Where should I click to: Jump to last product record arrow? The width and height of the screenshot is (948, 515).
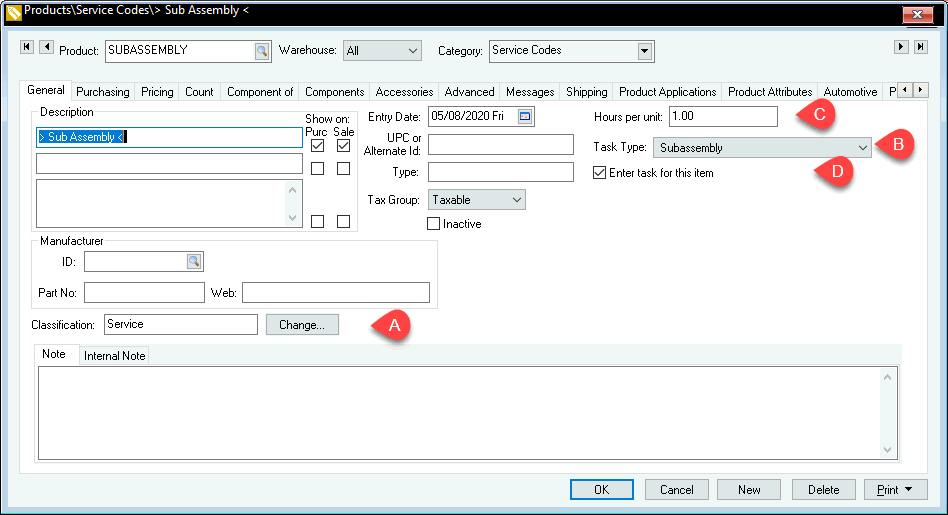(x=919, y=47)
